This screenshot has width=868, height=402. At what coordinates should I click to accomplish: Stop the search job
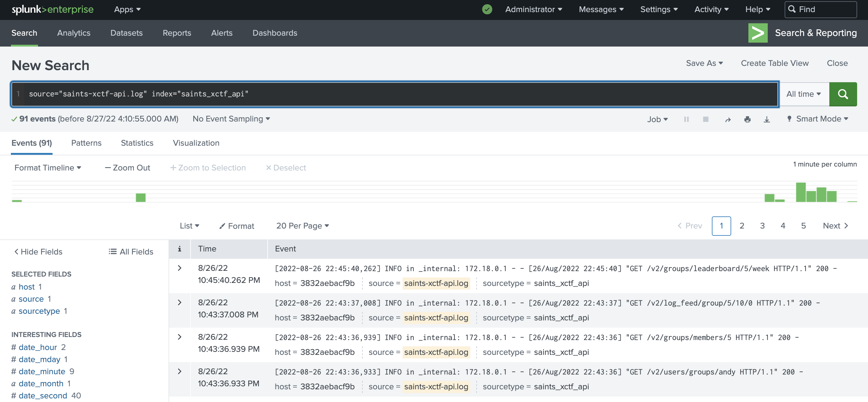click(706, 119)
